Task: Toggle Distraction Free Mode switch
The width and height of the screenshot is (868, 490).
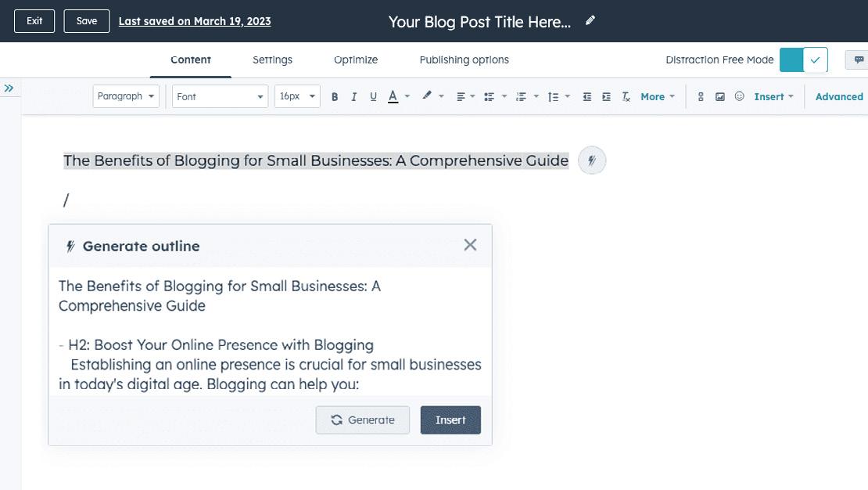Action: pos(803,60)
